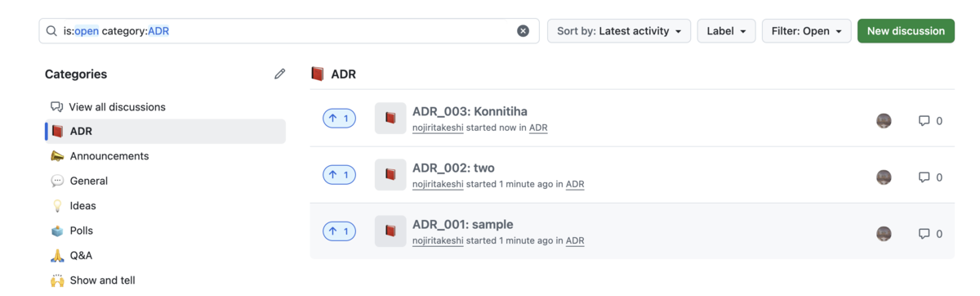This screenshot has width=980, height=296.
Task: Open the ADR_002: two discussion link
Action: [453, 168]
